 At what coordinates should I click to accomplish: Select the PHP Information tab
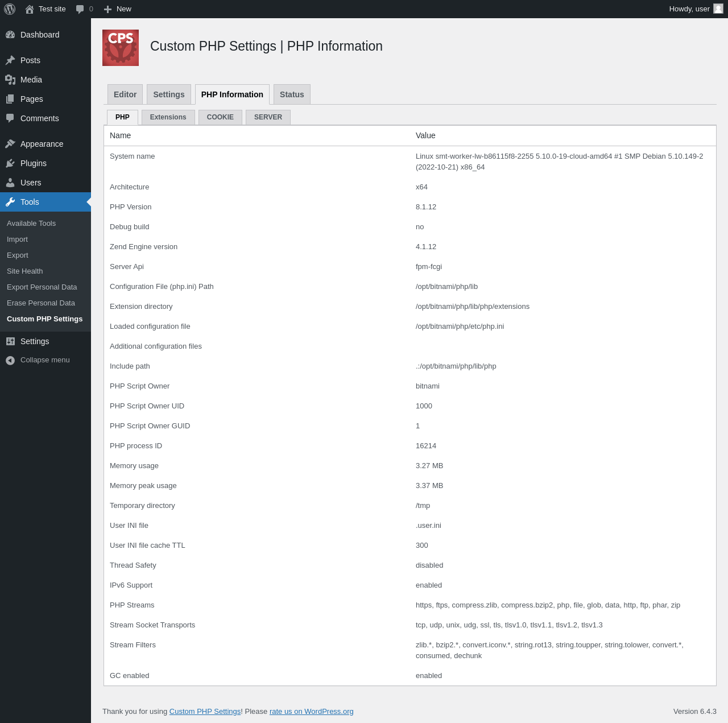232,94
